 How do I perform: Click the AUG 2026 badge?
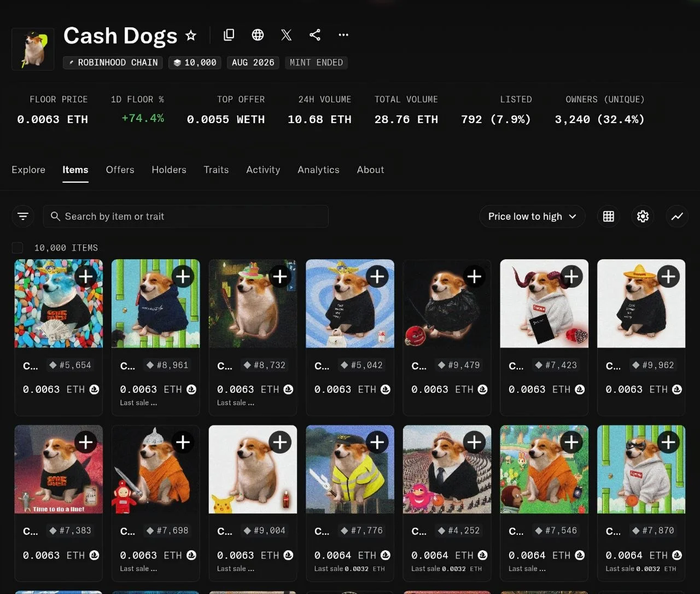(253, 62)
